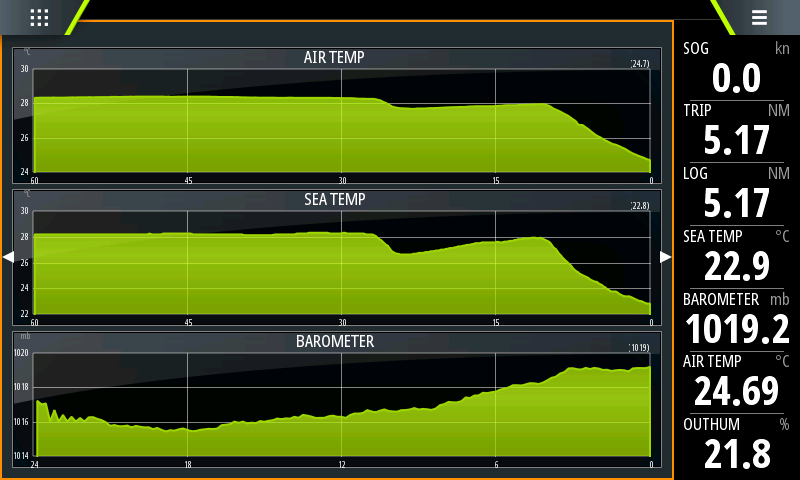Open the home pages grid icon
The image size is (800, 480).
coord(39,17)
